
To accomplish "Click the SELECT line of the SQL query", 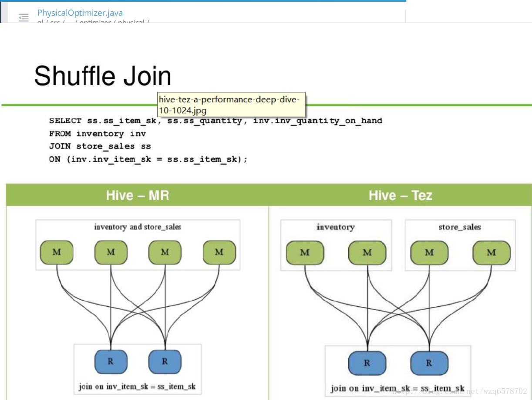I will [x=215, y=121].
